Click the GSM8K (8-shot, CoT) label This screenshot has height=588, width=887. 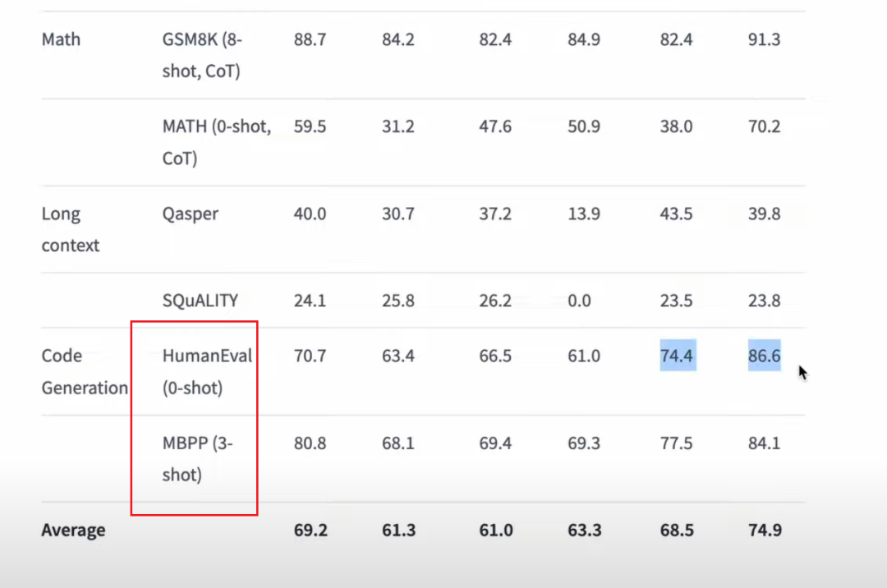pyautogui.click(x=202, y=55)
